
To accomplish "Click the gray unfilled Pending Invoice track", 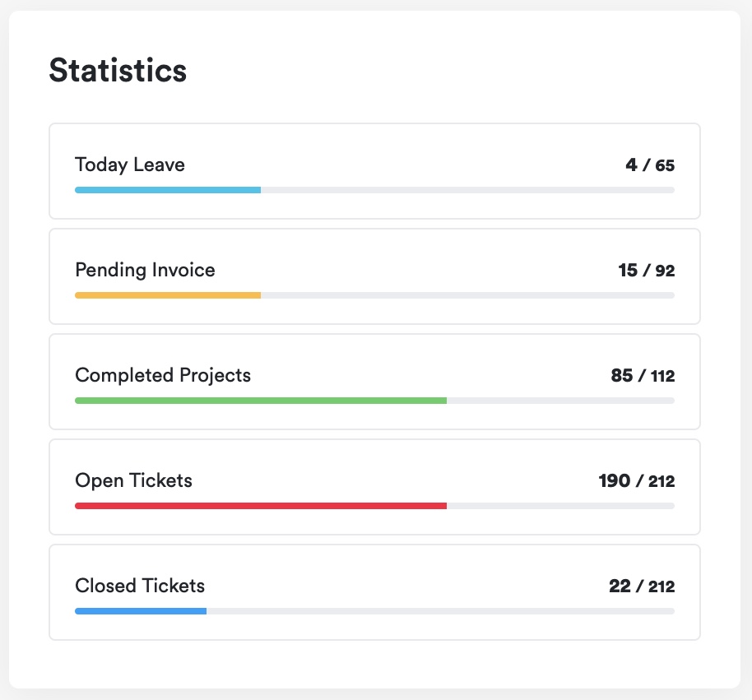I will click(467, 295).
